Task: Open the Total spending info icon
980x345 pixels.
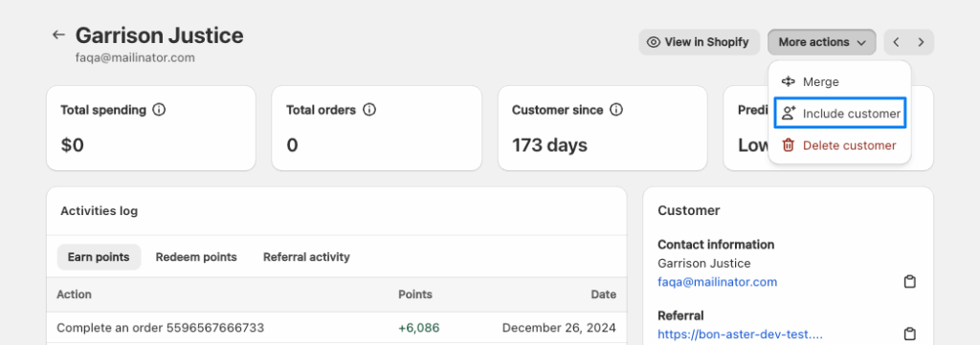Action: pyautogui.click(x=159, y=110)
